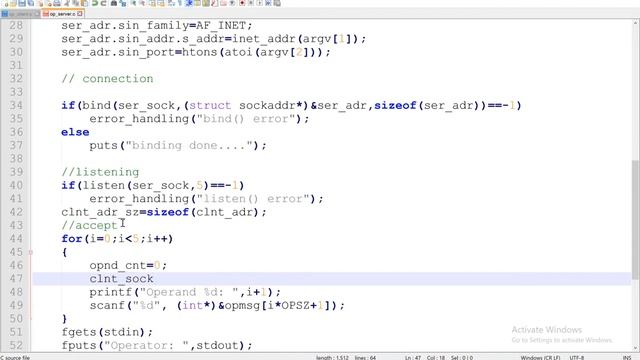Click 'clnt_adr_sz' on line 42
This screenshot has height=360, width=640.
point(100,212)
